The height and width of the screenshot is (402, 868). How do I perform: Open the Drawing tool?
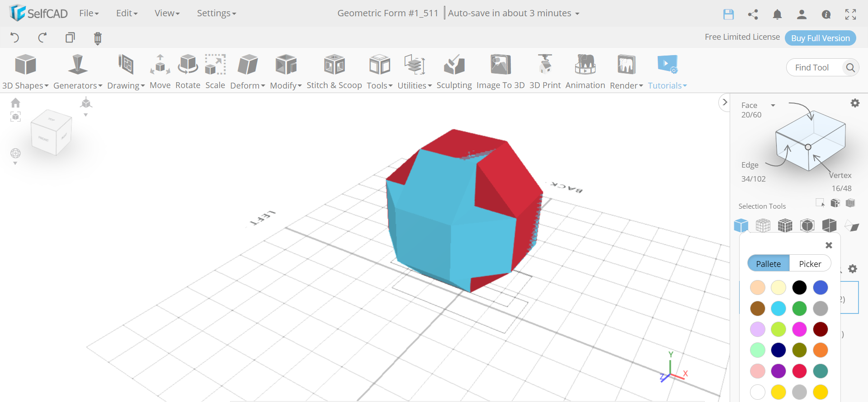[126, 72]
